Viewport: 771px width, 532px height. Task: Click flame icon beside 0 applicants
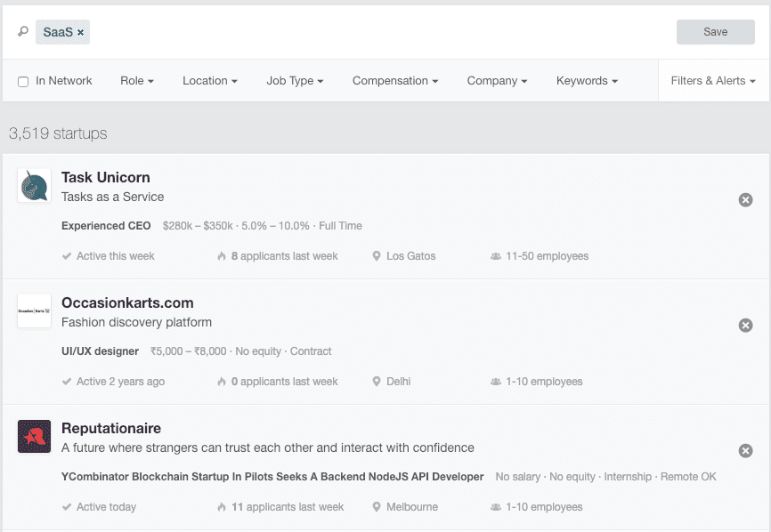[222, 381]
